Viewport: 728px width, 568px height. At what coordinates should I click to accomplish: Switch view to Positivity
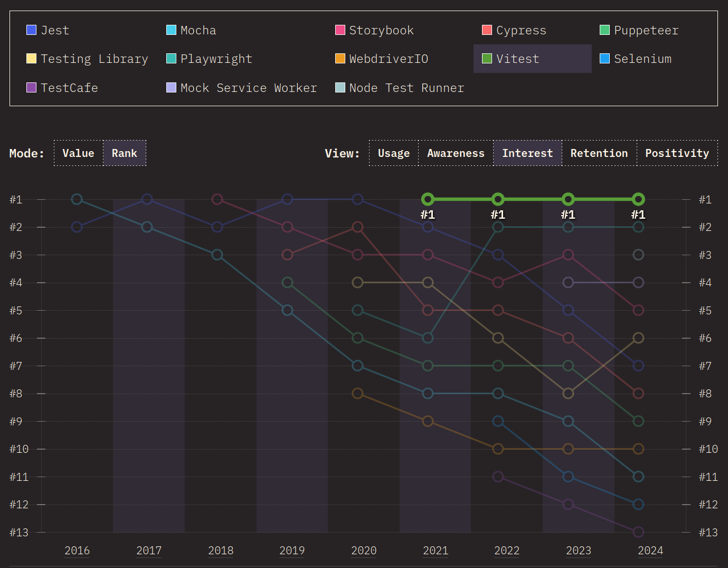[x=677, y=153]
